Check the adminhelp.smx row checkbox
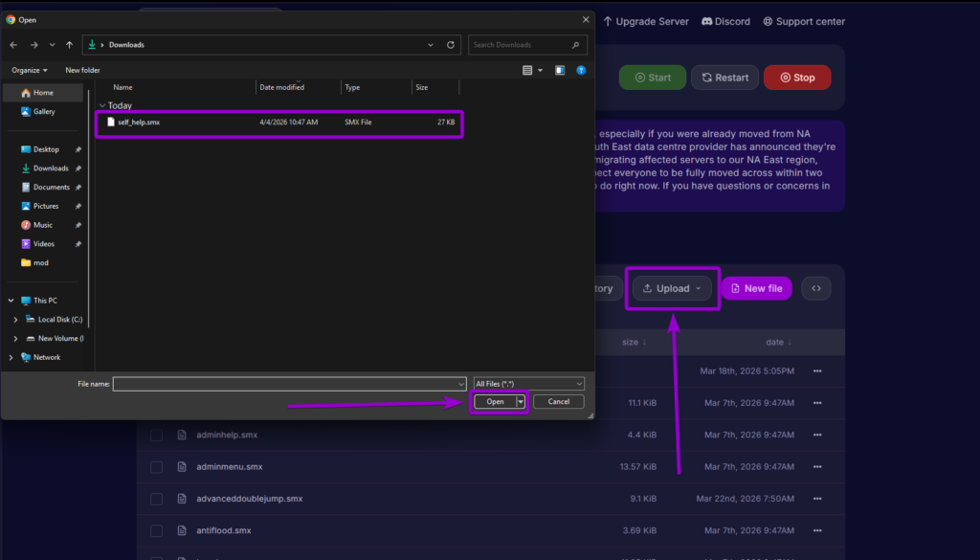This screenshot has height=560, width=980. tap(156, 436)
